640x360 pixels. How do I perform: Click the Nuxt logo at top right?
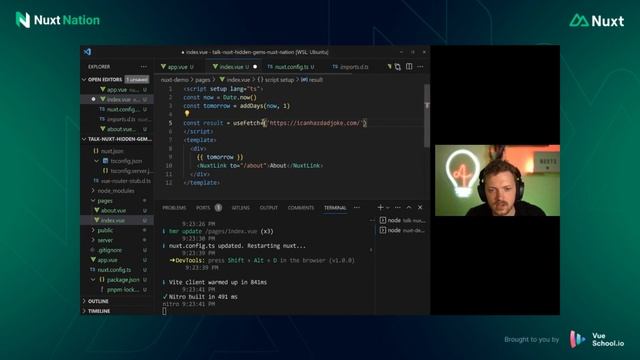pyautogui.click(x=597, y=20)
